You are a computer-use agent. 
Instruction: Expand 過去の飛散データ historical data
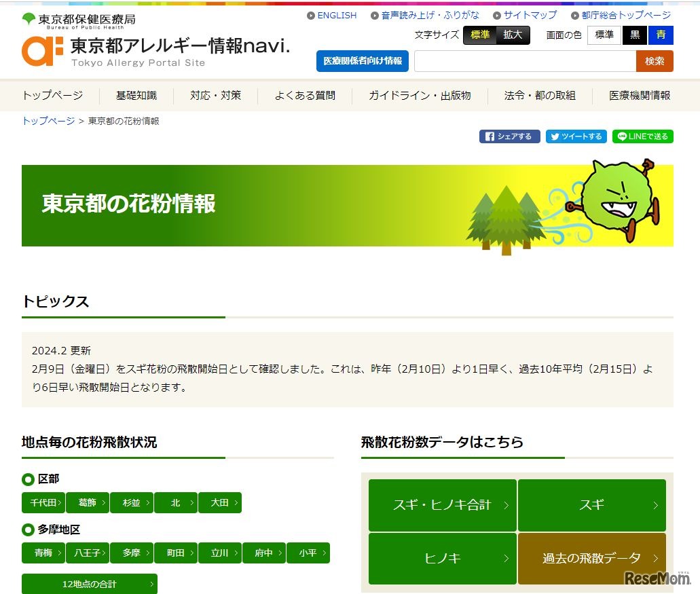pyautogui.click(x=591, y=558)
